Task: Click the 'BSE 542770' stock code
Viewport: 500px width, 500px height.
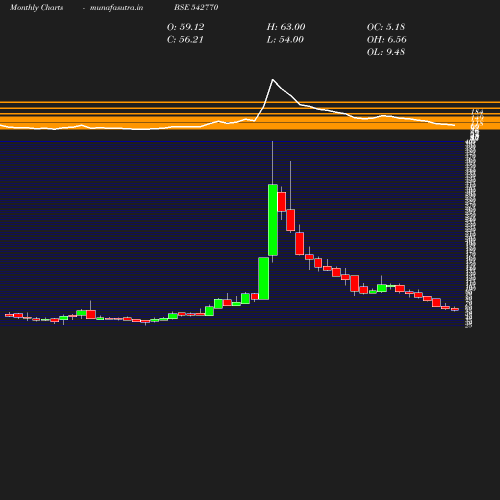Action: tap(196, 7)
